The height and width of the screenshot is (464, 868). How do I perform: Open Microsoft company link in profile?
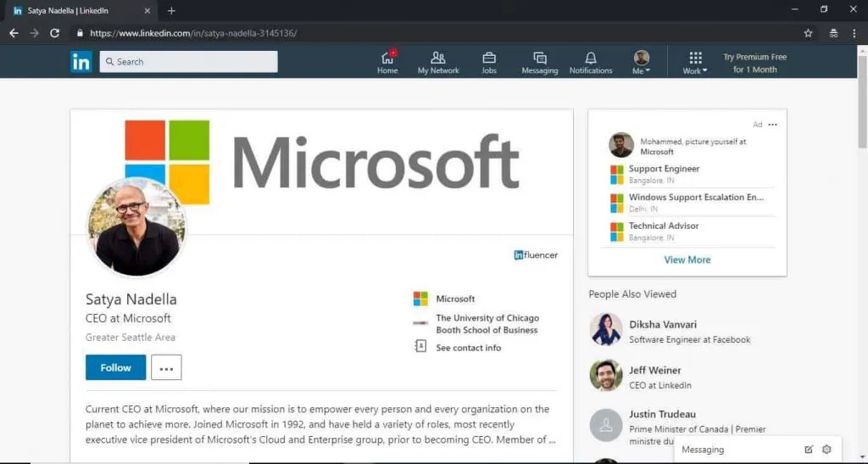click(x=455, y=299)
